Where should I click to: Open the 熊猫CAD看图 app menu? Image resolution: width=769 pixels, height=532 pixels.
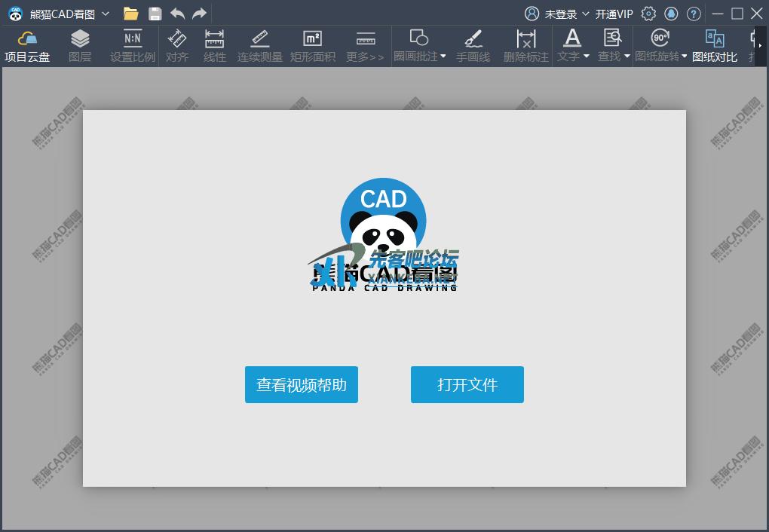pos(105,14)
